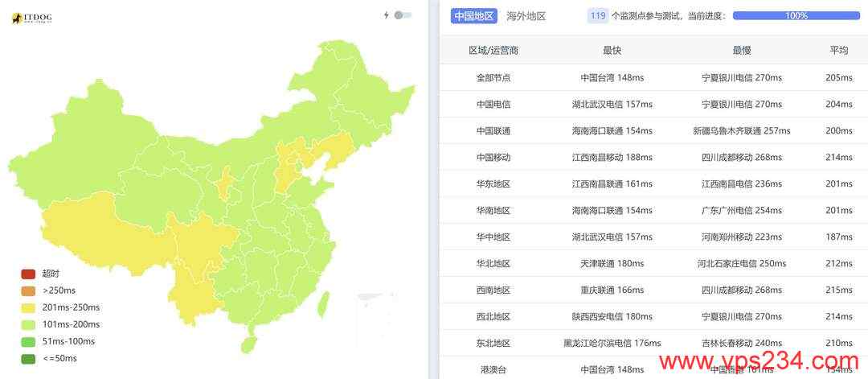Screen dimensions: 868x379
Task: Toggle the 101ms-200ms legend swatch
Action: [28, 324]
